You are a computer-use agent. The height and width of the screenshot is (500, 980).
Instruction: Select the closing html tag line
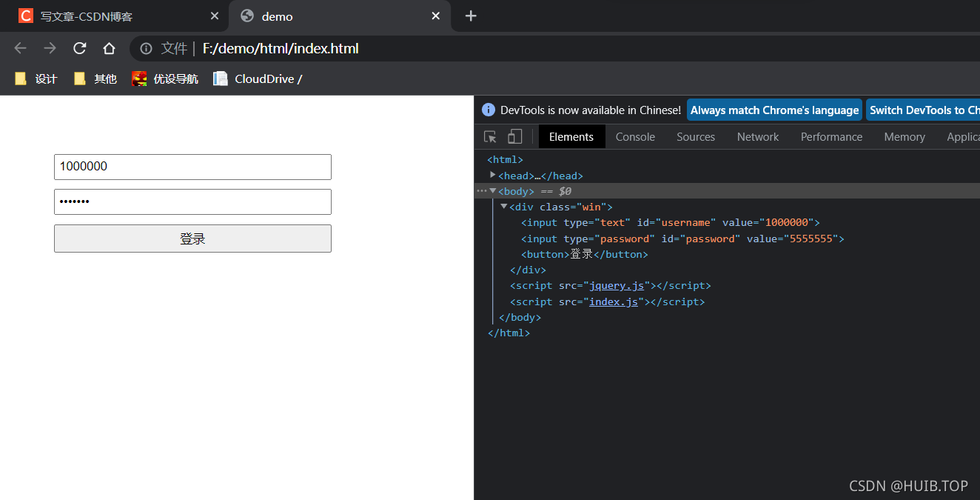click(x=509, y=333)
